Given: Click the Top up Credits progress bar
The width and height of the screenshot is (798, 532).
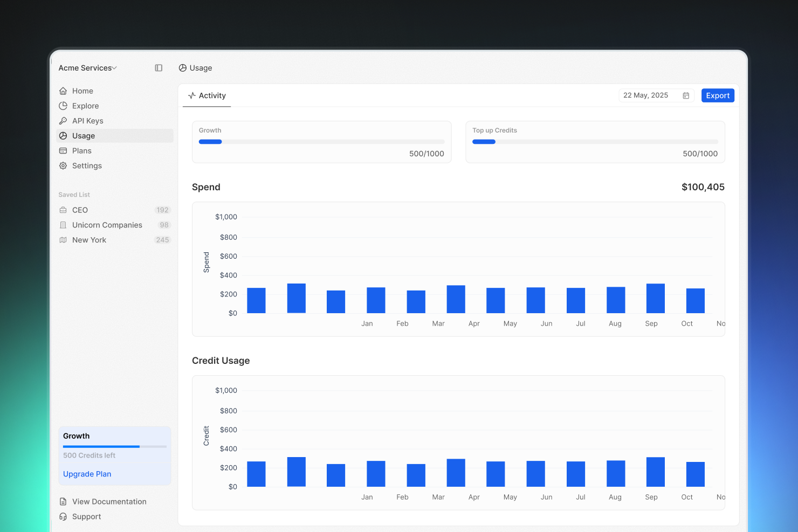Looking at the screenshot, I should (x=595, y=142).
